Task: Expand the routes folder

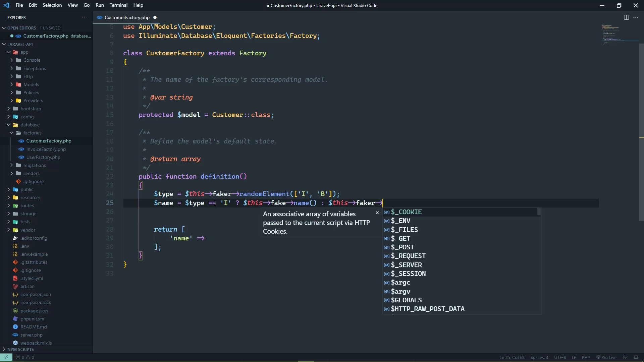Action: coord(27,205)
